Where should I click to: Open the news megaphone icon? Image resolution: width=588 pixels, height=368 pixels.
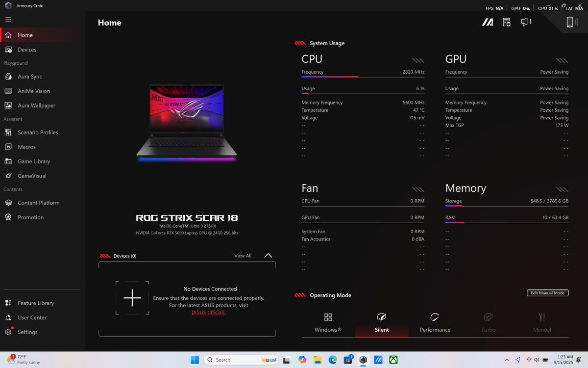coord(526,22)
